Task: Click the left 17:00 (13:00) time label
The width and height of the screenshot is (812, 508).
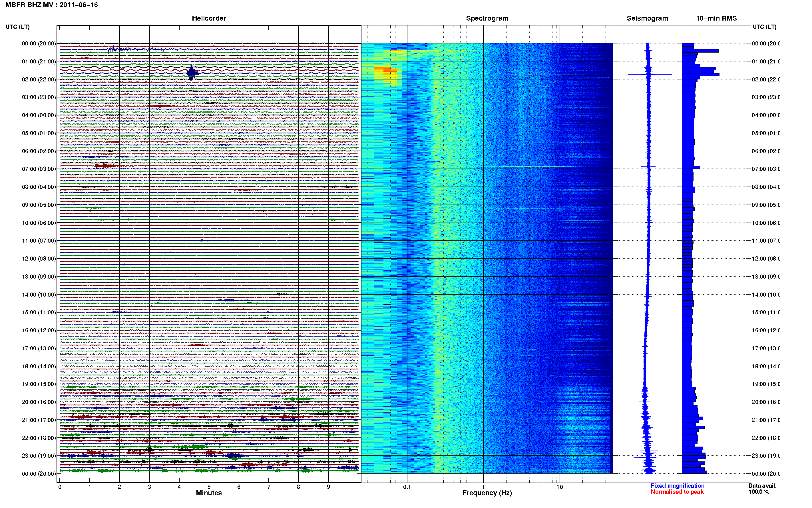Action: 39,348
